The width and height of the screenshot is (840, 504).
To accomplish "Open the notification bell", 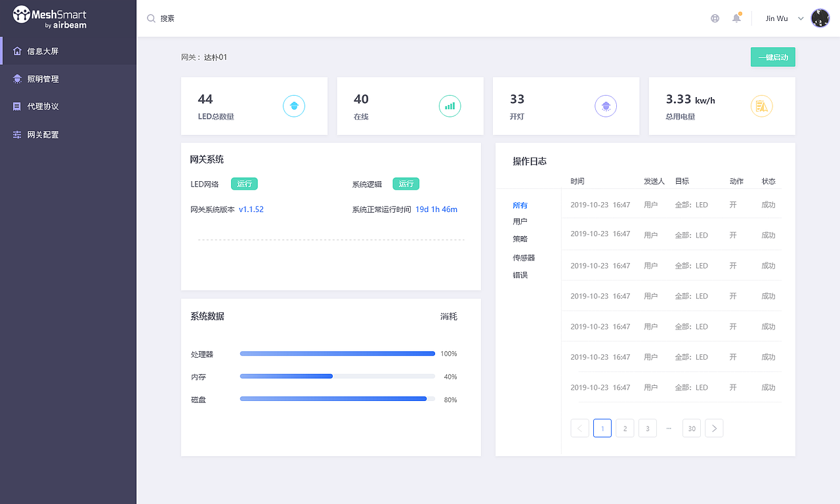I will point(736,18).
